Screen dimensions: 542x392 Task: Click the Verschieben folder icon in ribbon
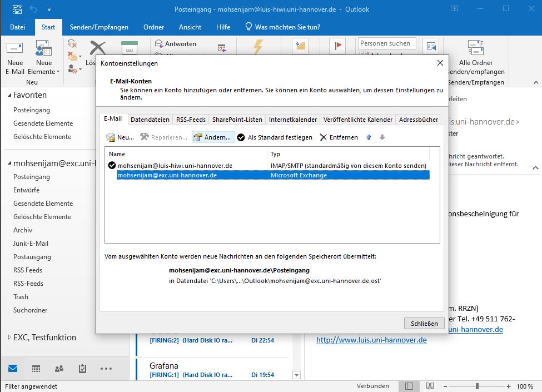[x=300, y=46]
